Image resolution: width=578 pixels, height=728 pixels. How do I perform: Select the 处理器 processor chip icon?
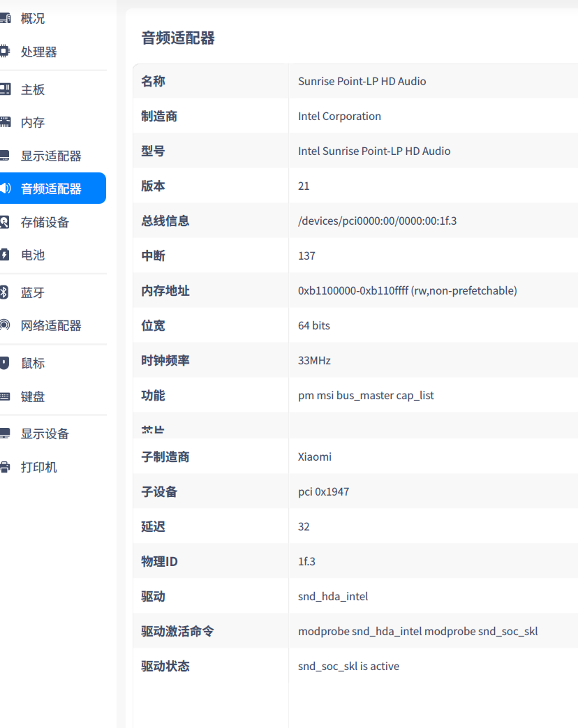click(5, 52)
